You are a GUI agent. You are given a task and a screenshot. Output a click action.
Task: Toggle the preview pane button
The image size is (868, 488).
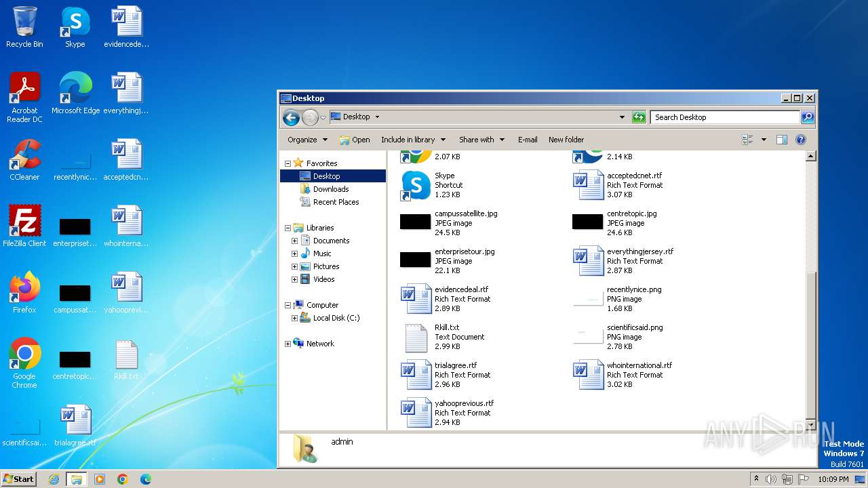781,140
